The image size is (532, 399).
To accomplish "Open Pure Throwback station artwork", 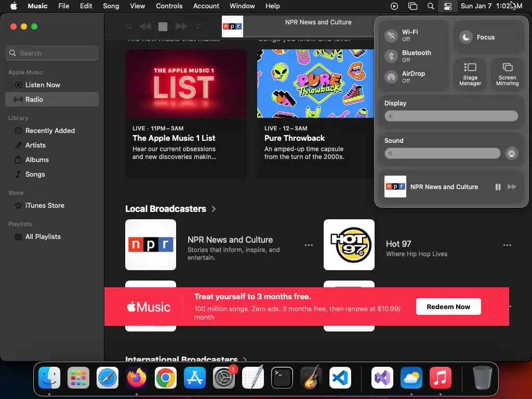I will point(315,84).
